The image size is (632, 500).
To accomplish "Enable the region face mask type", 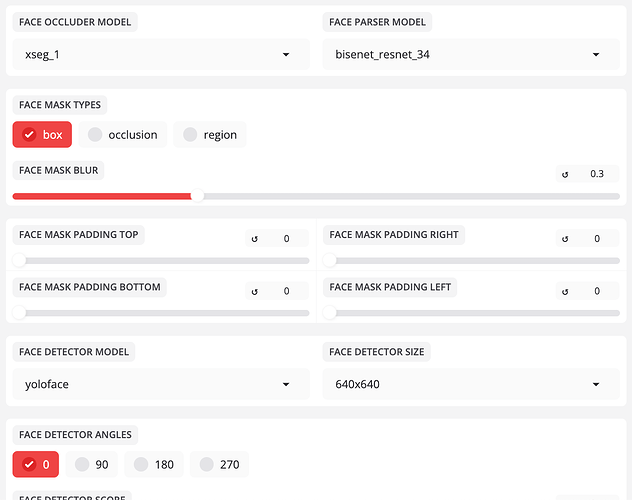I will click(210, 135).
